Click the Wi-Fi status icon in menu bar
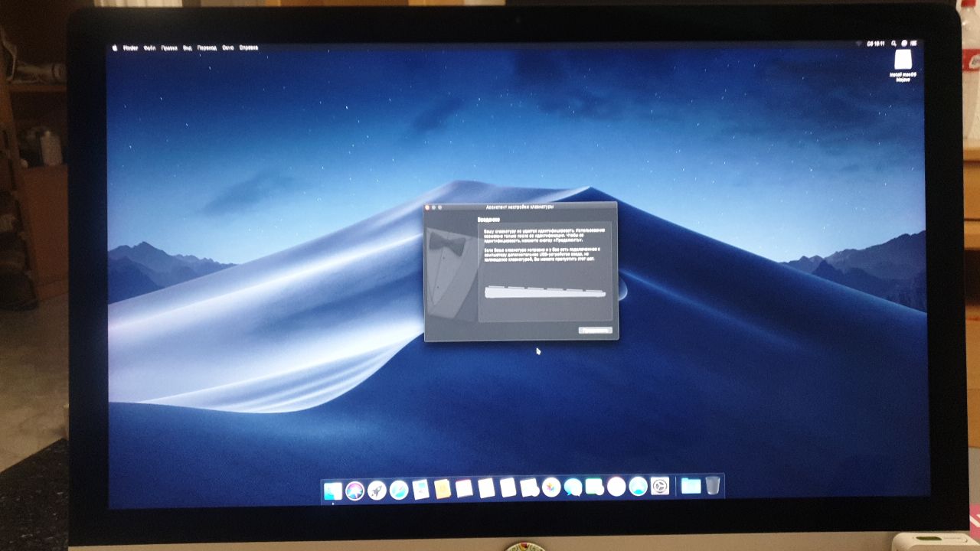Viewport: 980px width, 551px height. [858, 44]
